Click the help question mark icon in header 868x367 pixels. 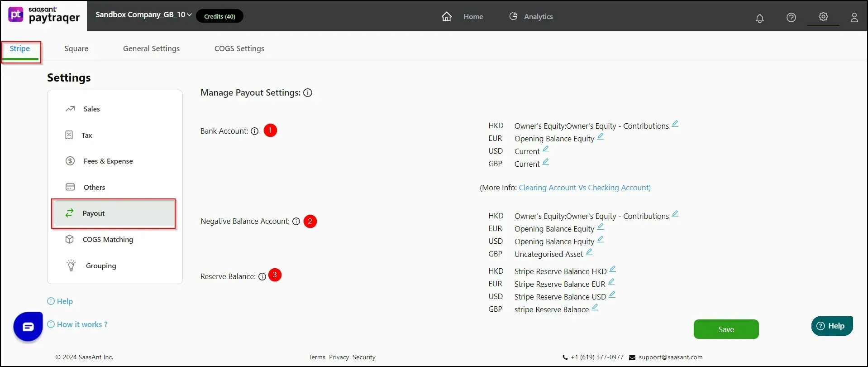pyautogui.click(x=791, y=18)
